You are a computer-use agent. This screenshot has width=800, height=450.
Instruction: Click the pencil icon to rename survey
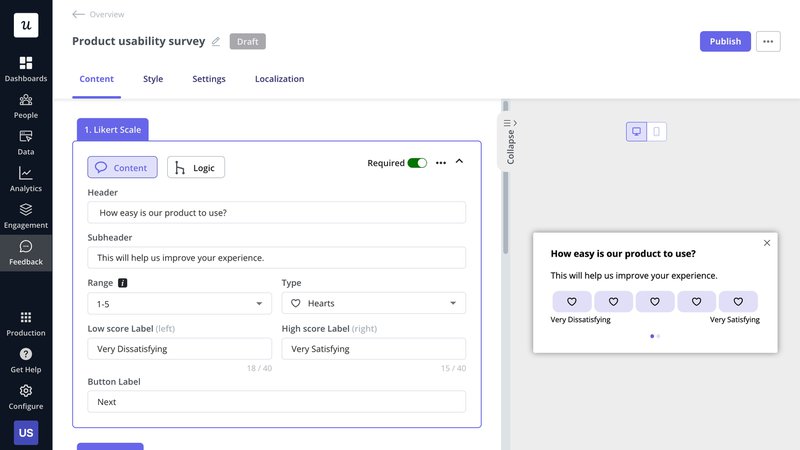coord(215,41)
